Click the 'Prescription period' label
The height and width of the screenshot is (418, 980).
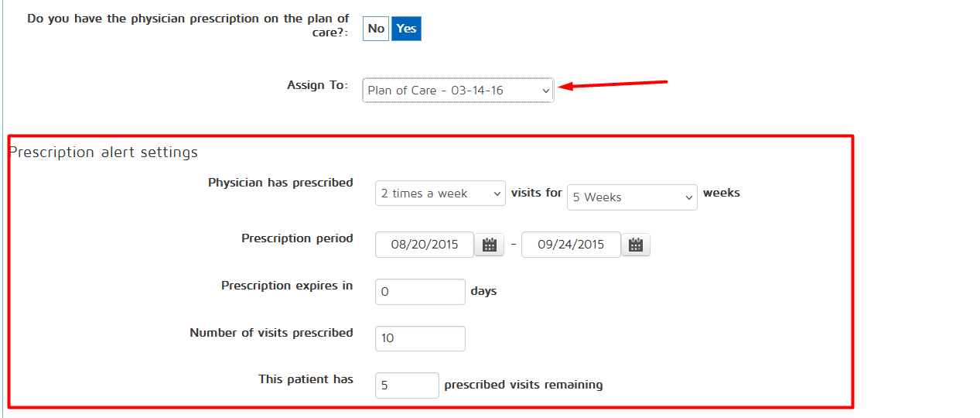click(297, 238)
